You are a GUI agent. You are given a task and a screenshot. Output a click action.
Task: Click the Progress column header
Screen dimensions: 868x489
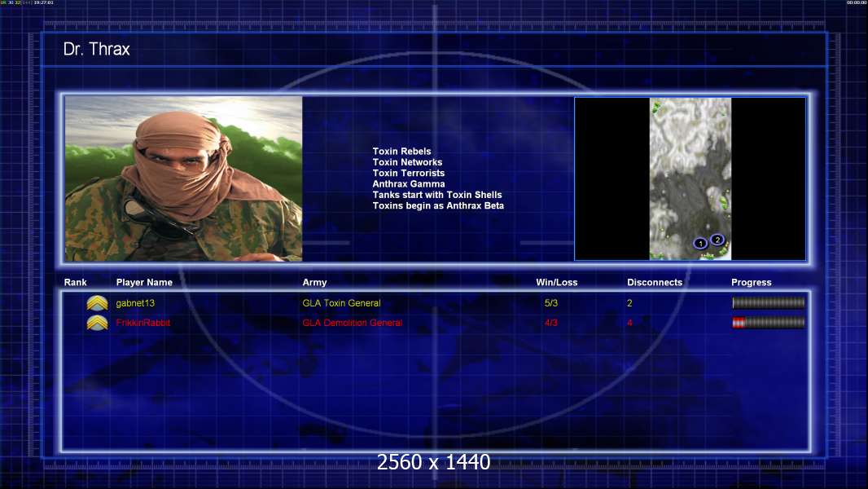[x=752, y=283]
